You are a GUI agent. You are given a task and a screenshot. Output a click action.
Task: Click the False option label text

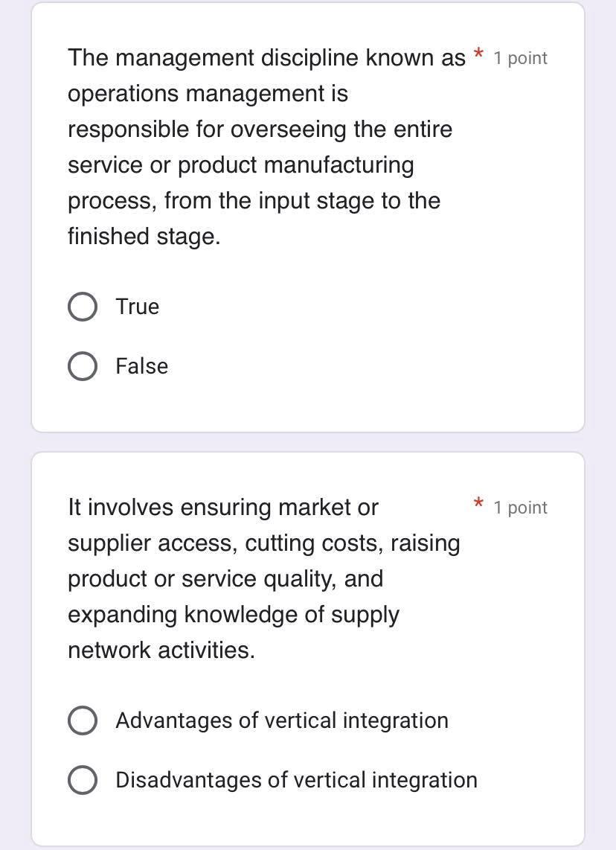pos(141,365)
